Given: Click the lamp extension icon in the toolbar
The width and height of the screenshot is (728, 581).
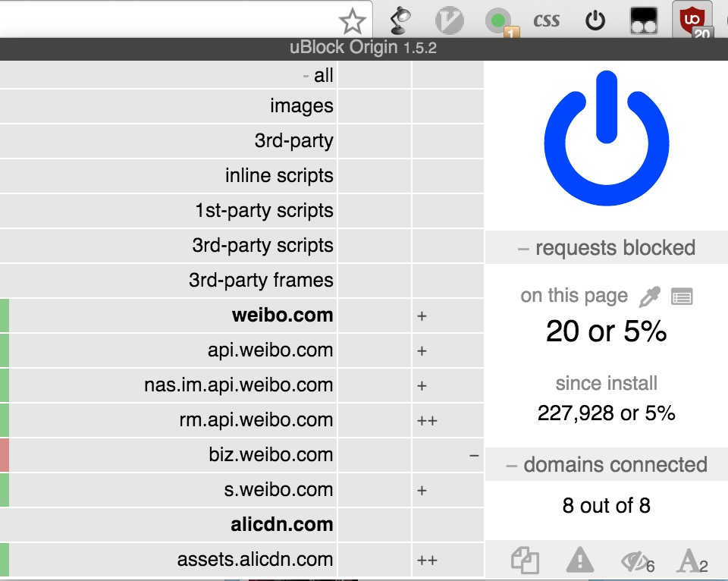Looking at the screenshot, I should (400, 20).
